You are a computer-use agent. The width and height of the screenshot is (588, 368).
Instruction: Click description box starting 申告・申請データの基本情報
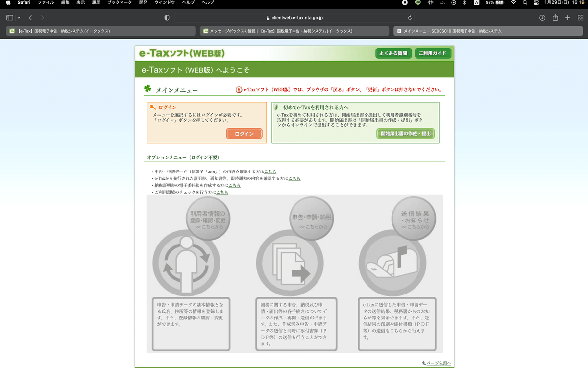190,324
